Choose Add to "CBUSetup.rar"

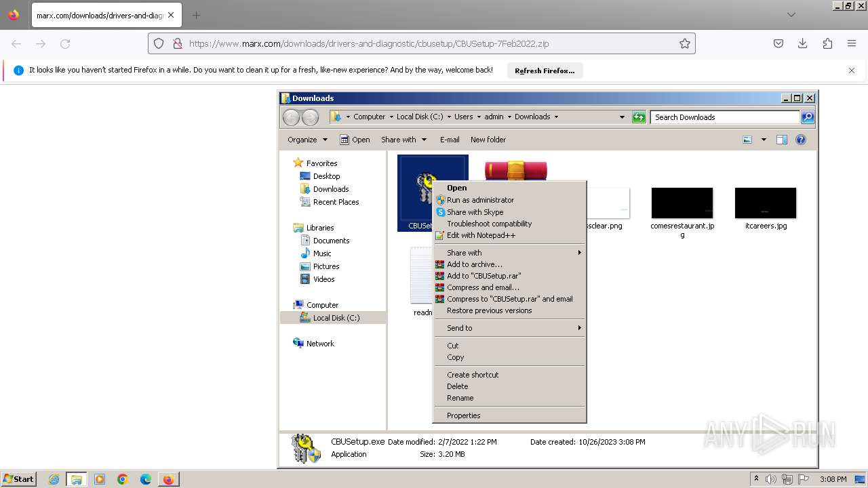click(x=509, y=276)
